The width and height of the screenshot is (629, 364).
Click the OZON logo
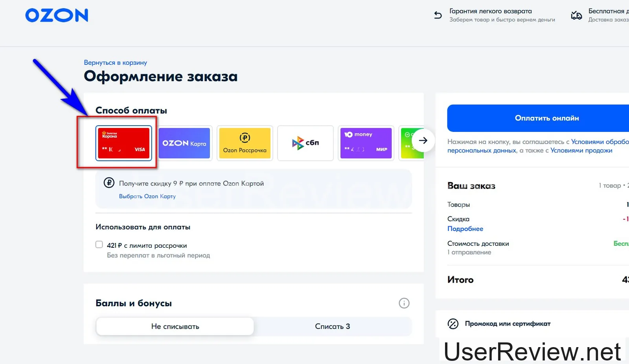pos(57,16)
